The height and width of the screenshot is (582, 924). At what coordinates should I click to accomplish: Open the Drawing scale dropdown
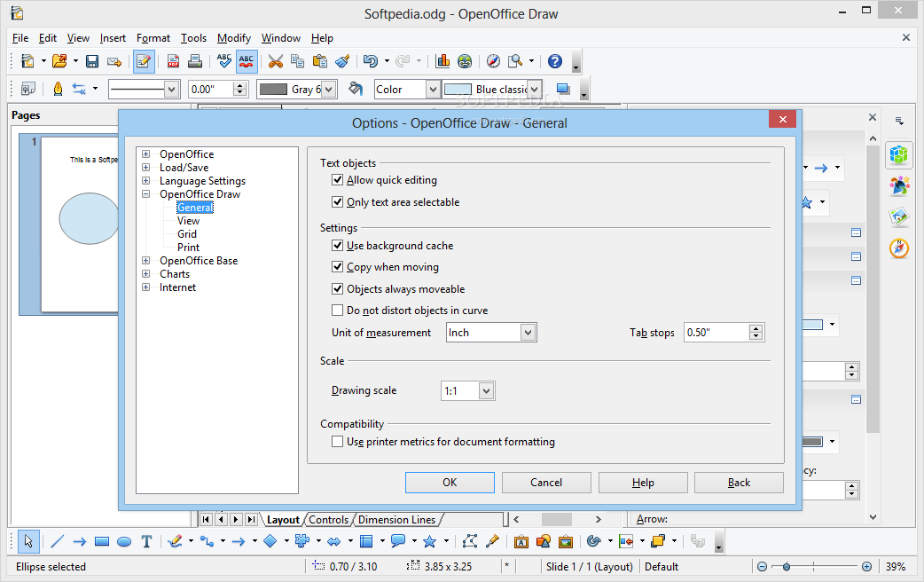[486, 391]
